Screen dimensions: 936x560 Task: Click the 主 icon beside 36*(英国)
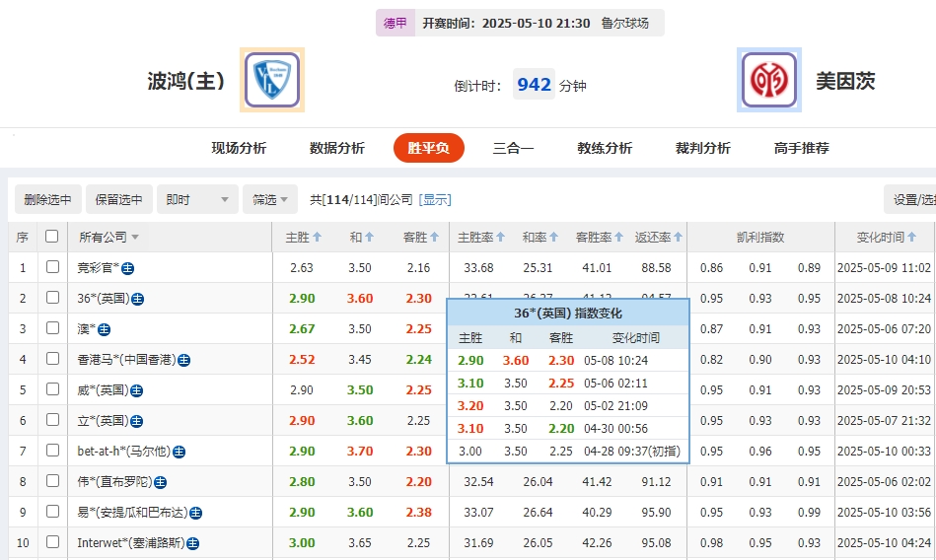point(138,299)
